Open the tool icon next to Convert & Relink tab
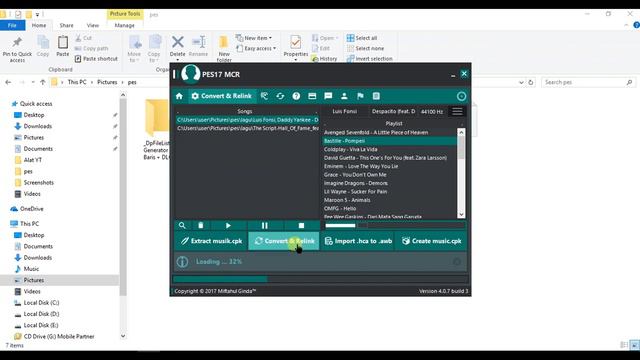This screenshot has width=640, height=360. 264,96
